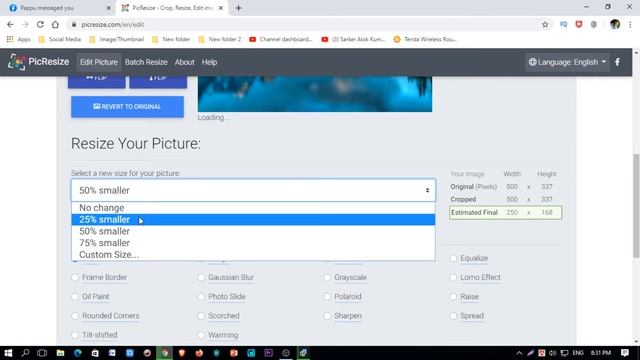This screenshot has width=640, height=360.
Task: Click the red shield extension icon
Action: [579, 24]
